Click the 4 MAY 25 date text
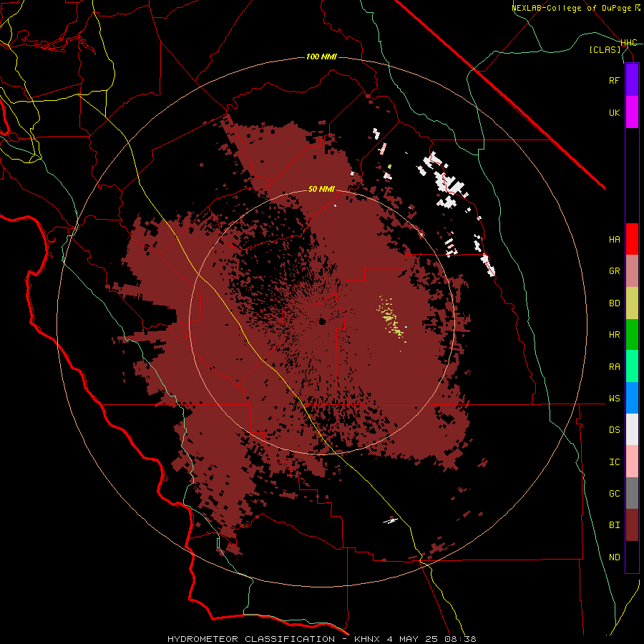 [x=412, y=639]
